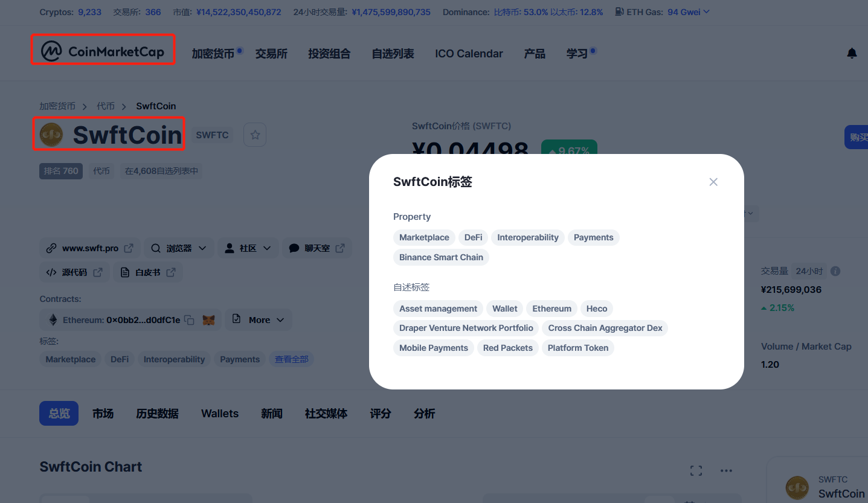Toggle the chart fullscreen icon

coord(696,470)
